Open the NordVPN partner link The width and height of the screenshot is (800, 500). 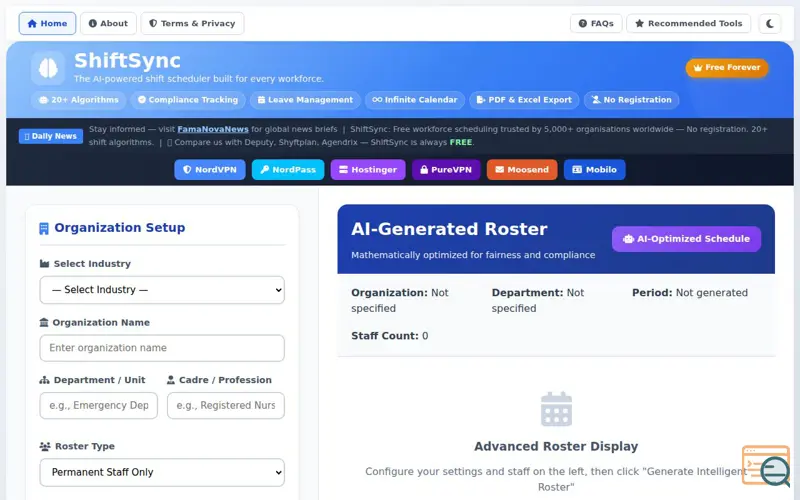pyautogui.click(x=210, y=170)
